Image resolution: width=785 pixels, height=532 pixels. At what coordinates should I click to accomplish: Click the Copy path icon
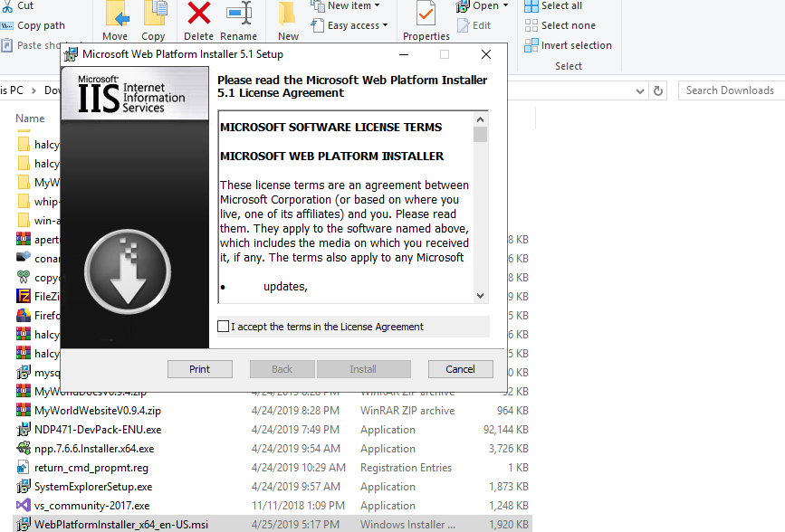coord(7,25)
